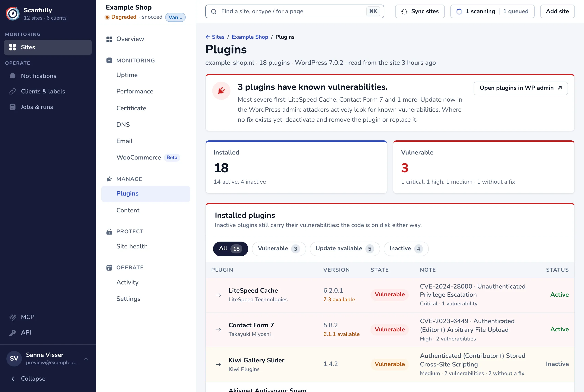The height and width of the screenshot is (392, 584).
Task: Select the All 18 filter tab
Action: pyautogui.click(x=230, y=249)
